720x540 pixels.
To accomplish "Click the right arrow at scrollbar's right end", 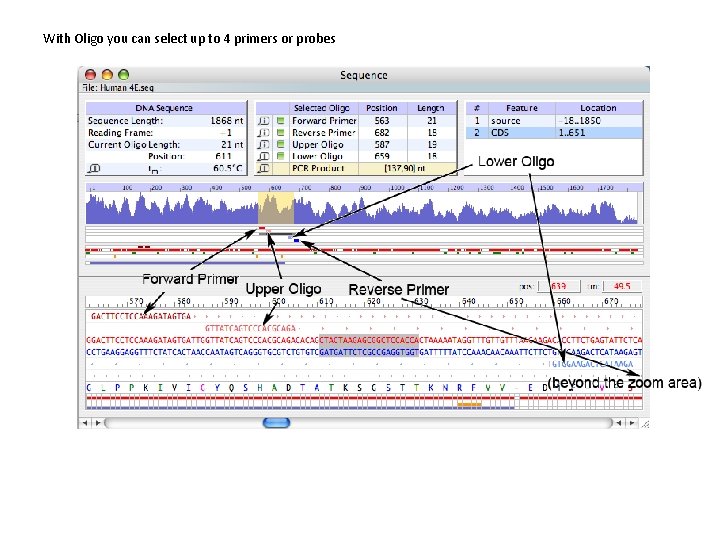I will (x=632, y=423).
